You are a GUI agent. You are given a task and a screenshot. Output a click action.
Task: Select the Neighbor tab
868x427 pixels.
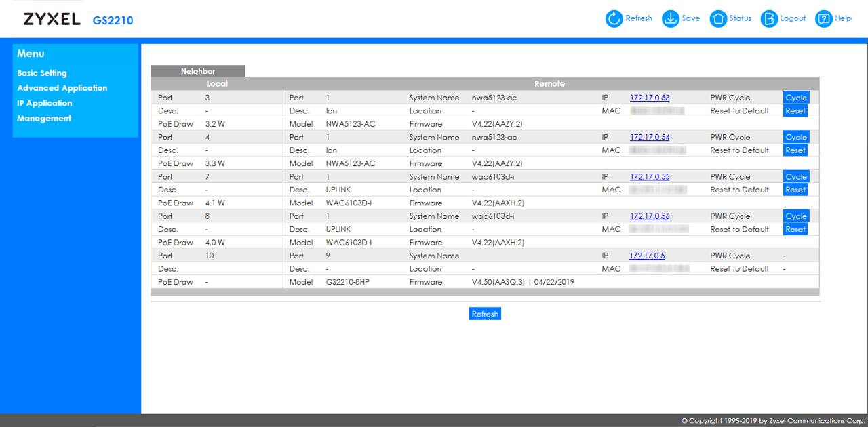tap(197, 71)
